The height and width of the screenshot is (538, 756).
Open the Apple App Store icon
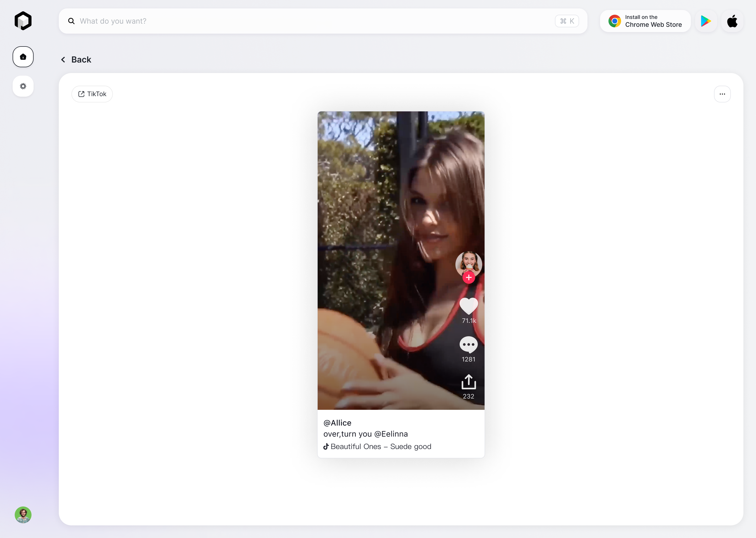tap(732, 21)
